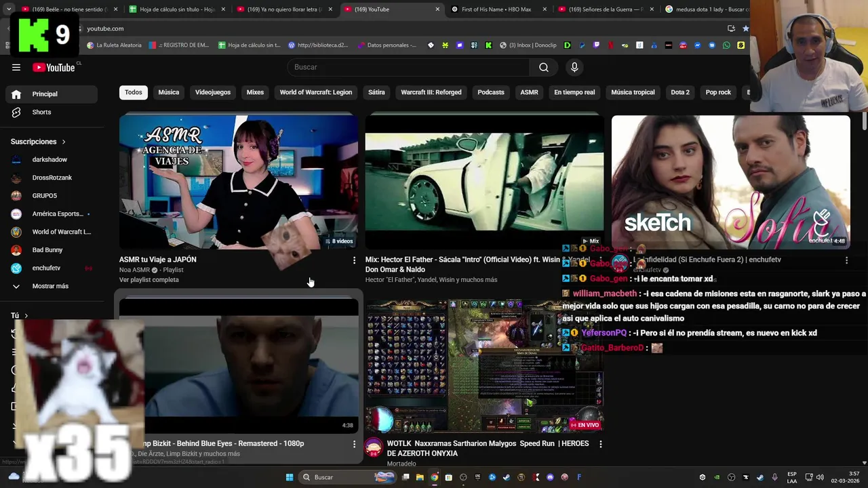Open more options for ASMR tu Viaje a JAPÓN
The width and height of the screenshot is (868, 488).
tap(354, 260)
